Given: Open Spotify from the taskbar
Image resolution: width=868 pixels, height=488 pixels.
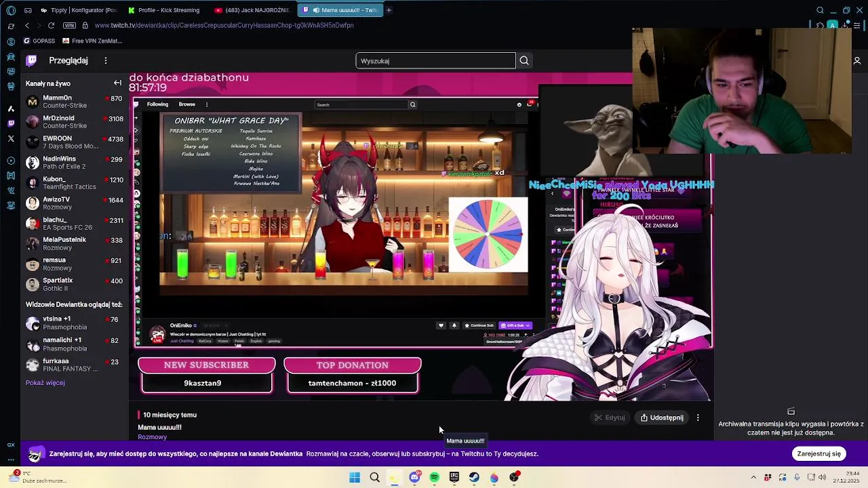Looking at the screenshot, I should (x=434, y=477).
